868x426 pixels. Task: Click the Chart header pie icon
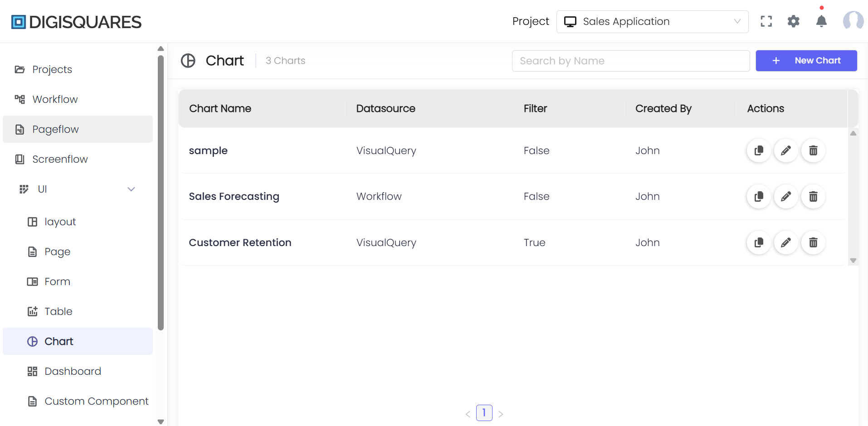click(x=188, y=60)
